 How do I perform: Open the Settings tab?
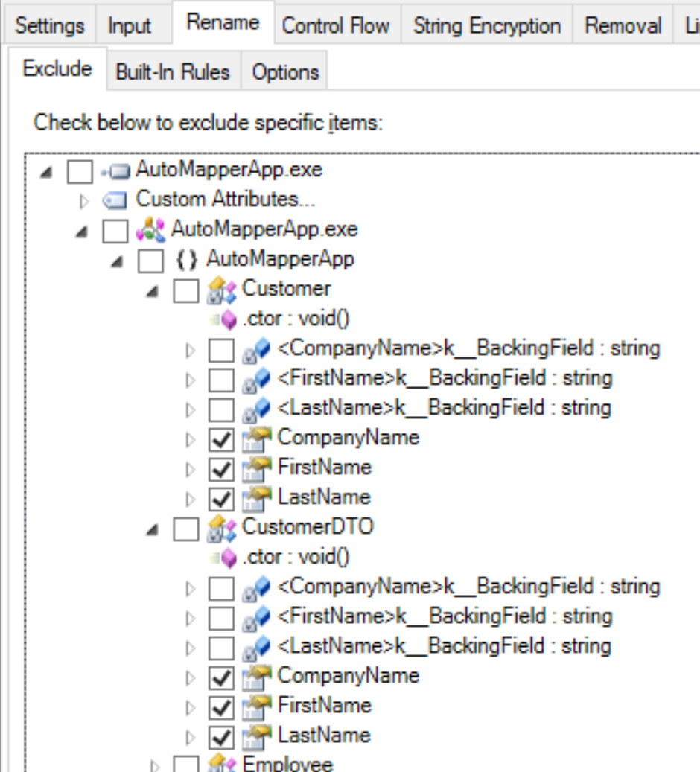click(50, 25)
